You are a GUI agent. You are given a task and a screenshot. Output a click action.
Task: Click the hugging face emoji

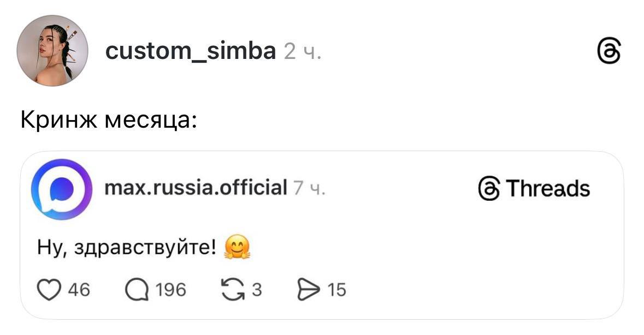click(x=237, y=249)
